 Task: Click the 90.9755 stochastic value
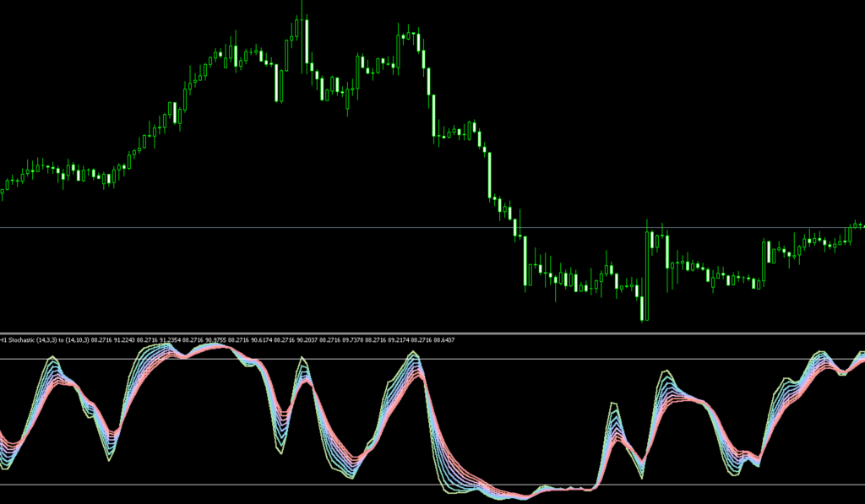pyautogui.click(x=216, y=340)
